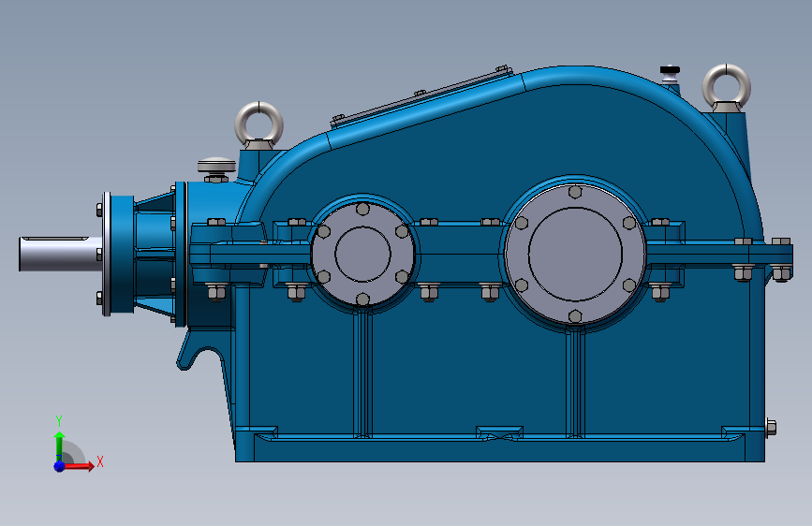Select the curved lifting hook lug below the input flange
Image resolution: width=812 pixels, height=526 pixels.
coord(201,350)
